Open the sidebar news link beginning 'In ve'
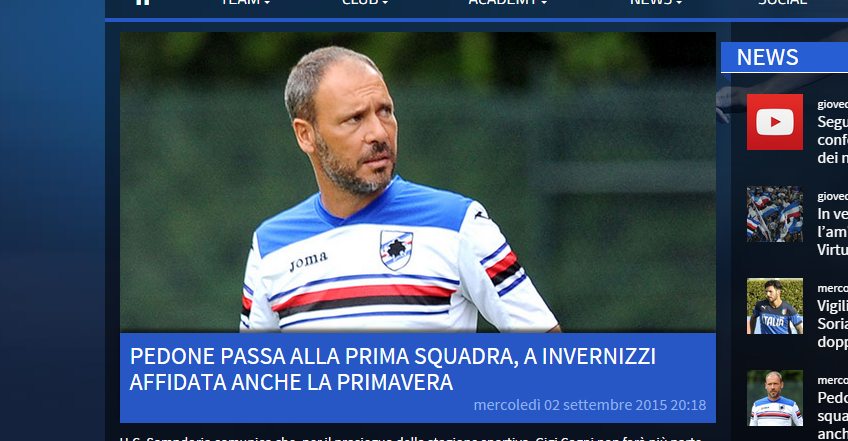The height and width of the screenshot is (441, 848). [833, 232]
